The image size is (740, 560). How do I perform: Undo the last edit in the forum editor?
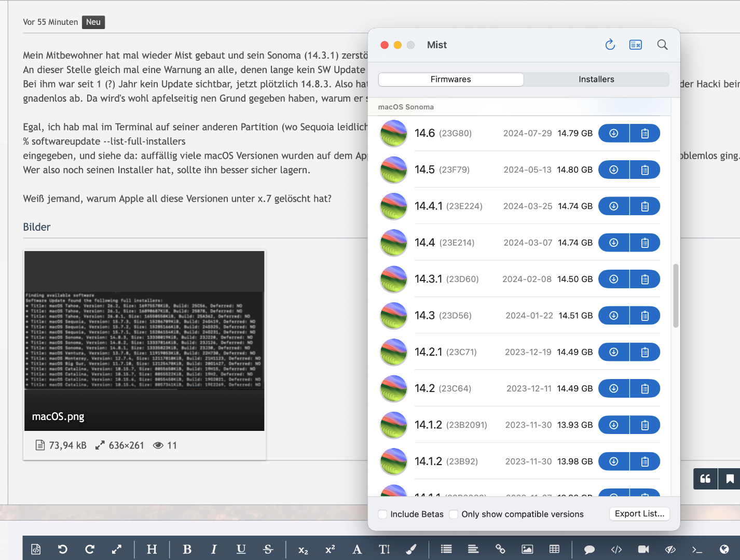click(63, 549)
